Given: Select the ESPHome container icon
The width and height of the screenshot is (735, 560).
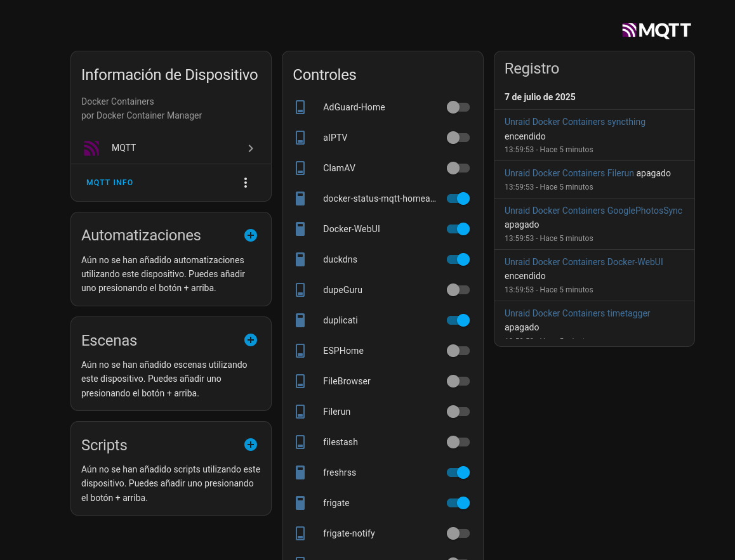Looking at the screenshot, I should 300,351.
